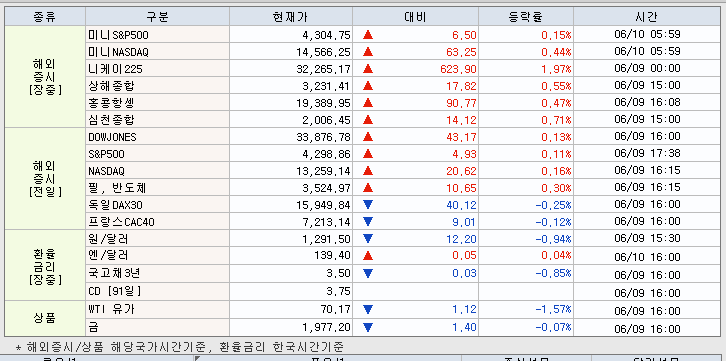
Task: Click the change value 63.25
Action: (462, 52)
